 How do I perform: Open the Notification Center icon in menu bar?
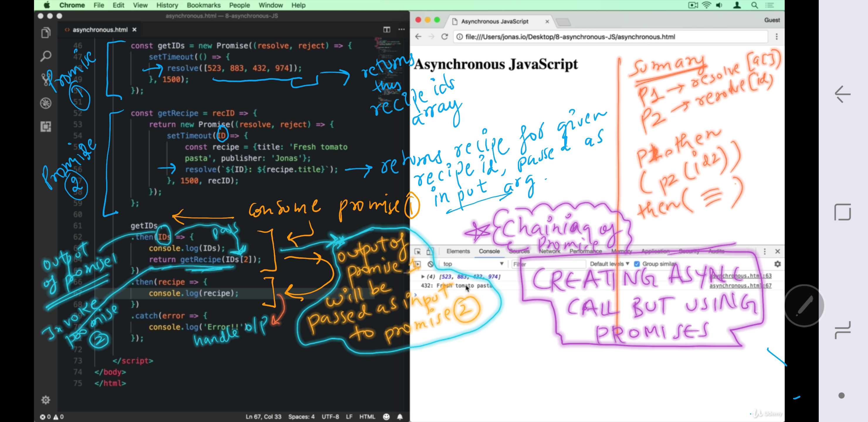[x=769, y=5]
